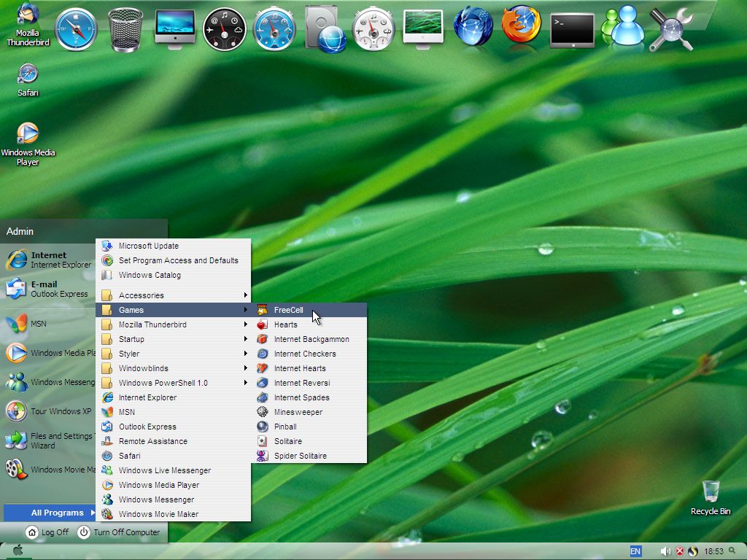747x560 pixels.
Task: Open Windows Live Messenger
Action: coord(174,470)
